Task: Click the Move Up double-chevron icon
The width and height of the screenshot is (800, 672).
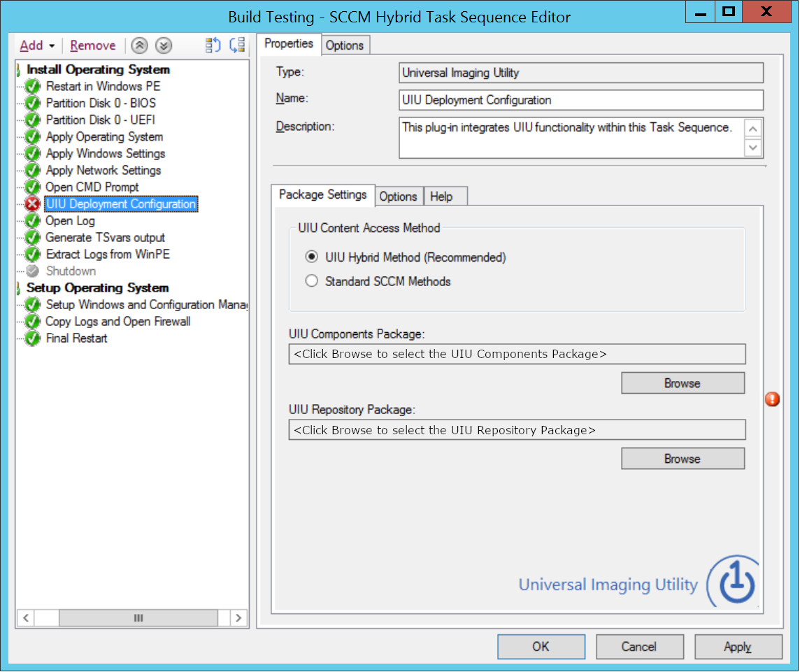Action: click(139, 45)
